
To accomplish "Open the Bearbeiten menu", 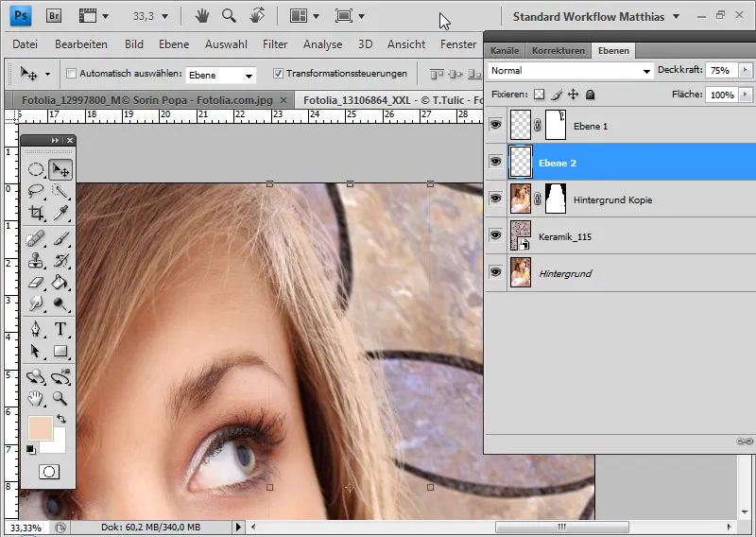I will [81, 44].
